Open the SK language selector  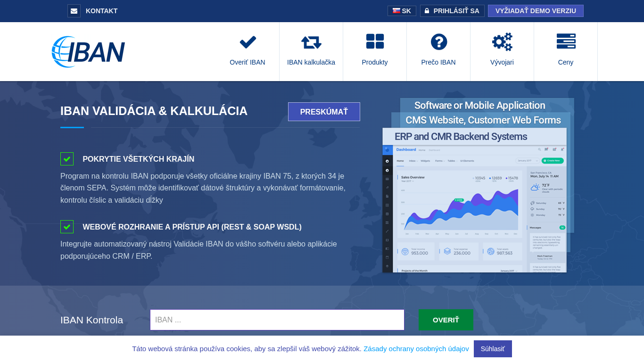402,11
